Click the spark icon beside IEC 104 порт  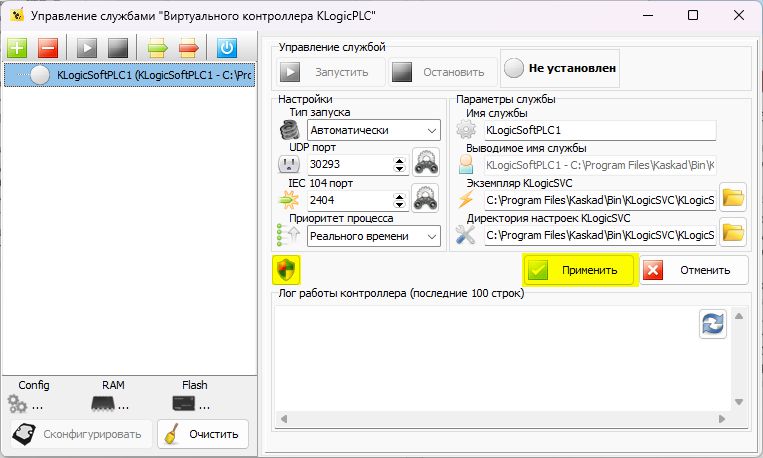289,200
